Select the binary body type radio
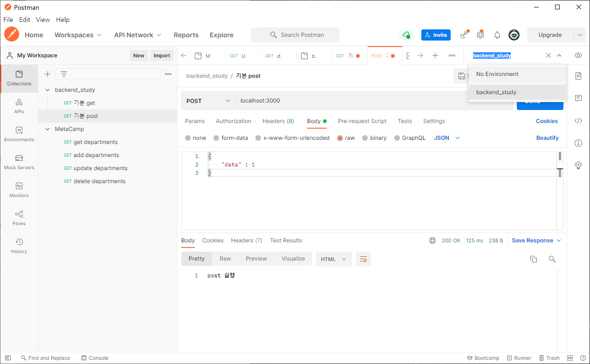The height and width of the screenshot is (364, 590). point(365,138)
